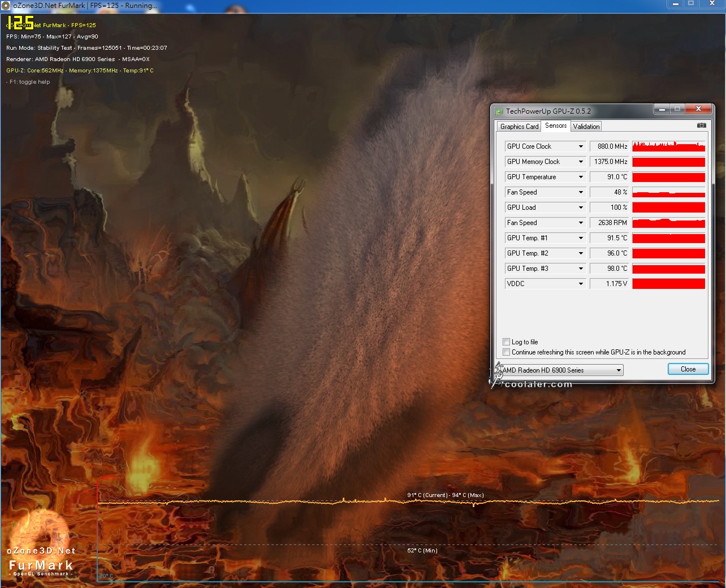Click the FurMark title bar app icon

[x=6, y=5]
